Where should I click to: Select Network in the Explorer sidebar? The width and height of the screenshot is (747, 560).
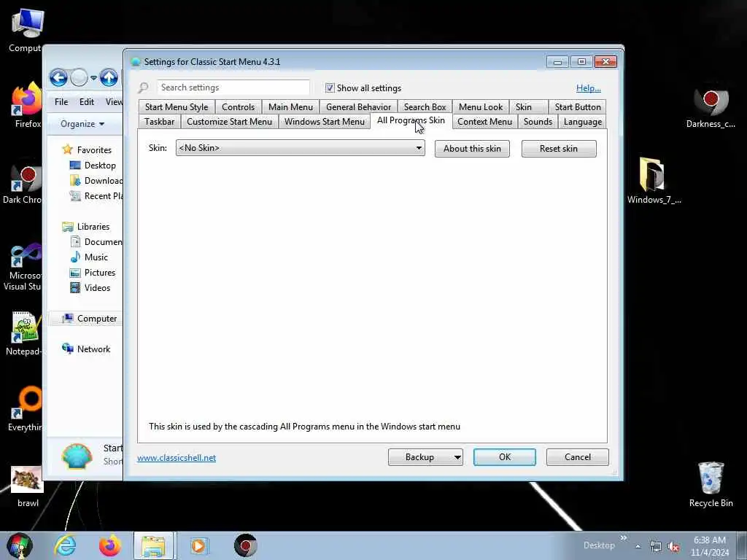(x=86, y=349)
